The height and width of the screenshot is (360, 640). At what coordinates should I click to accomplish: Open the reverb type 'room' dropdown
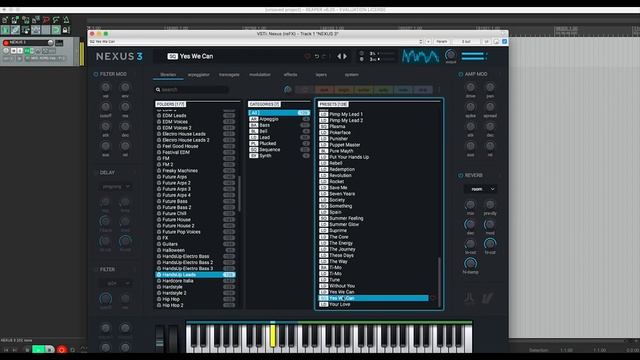(481, 189)
